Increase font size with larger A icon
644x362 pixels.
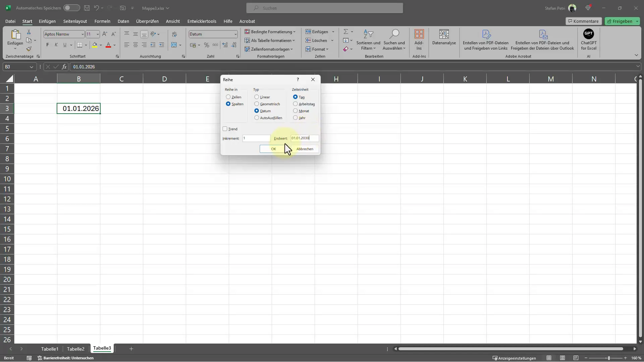pyautogui.click(x=105, y=34)
